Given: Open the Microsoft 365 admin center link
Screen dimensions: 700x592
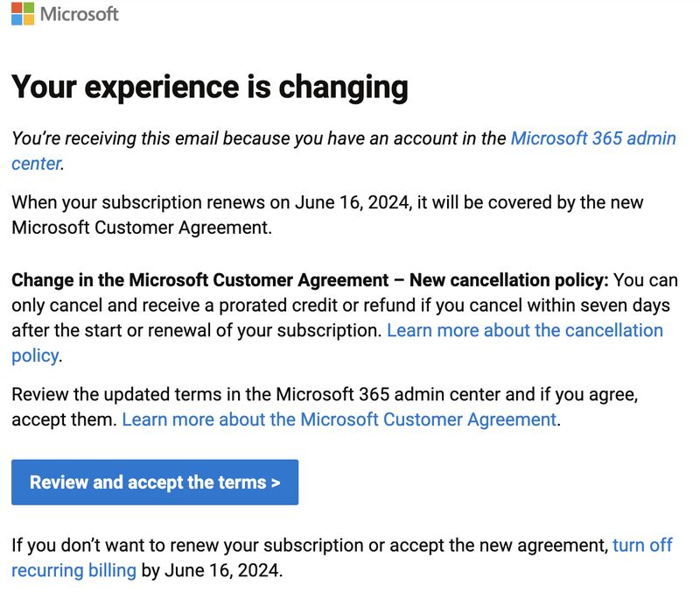Looking at the screenshot, I should pyautogui.click(x=593, y=138).
